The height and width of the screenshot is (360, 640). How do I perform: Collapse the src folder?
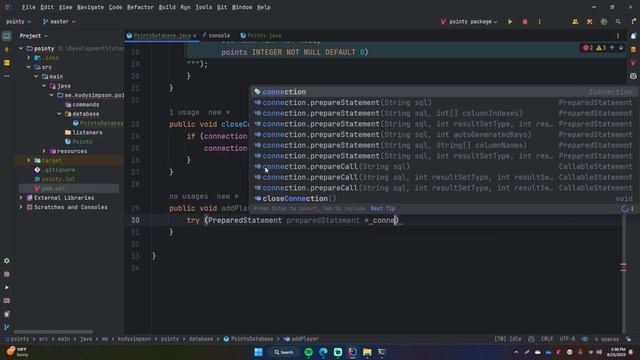(x=29, y=67)
